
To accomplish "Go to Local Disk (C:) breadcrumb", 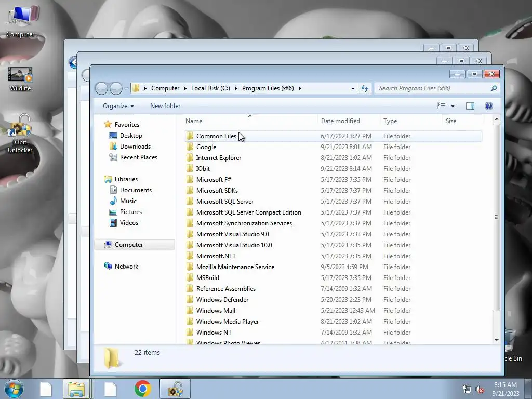I will point(210,88).
